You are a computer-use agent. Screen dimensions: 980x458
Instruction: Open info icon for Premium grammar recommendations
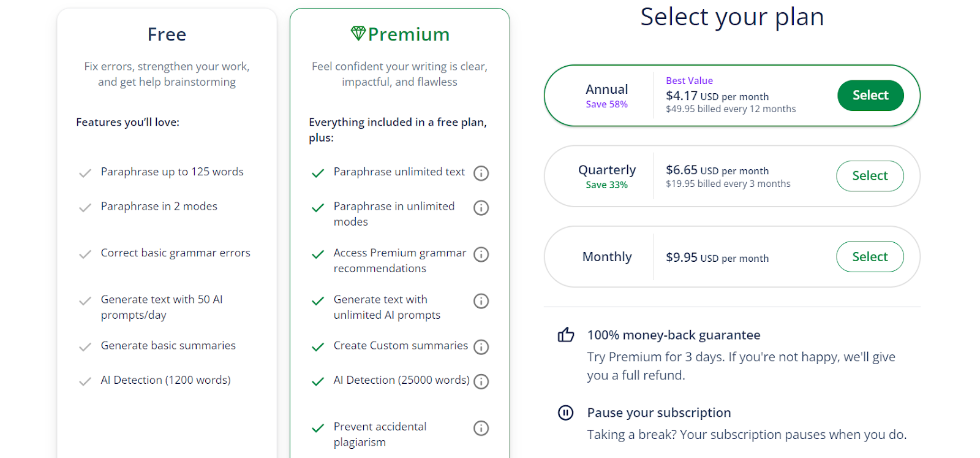click(481, 254)
